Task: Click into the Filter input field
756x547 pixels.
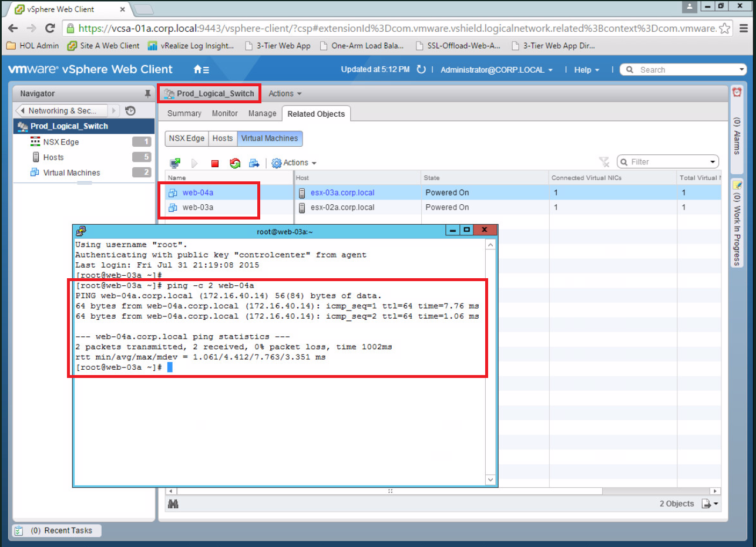Action: (668, 162)
